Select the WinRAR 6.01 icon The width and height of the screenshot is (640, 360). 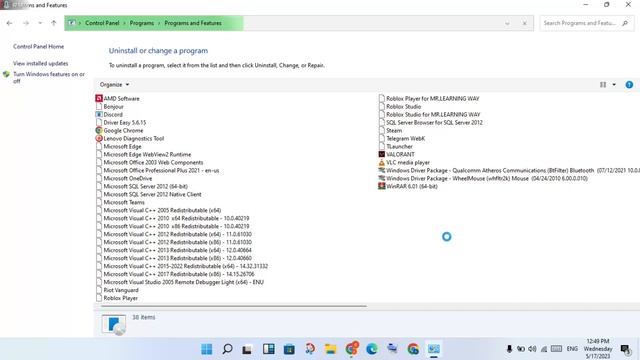(x=382, y=186)
